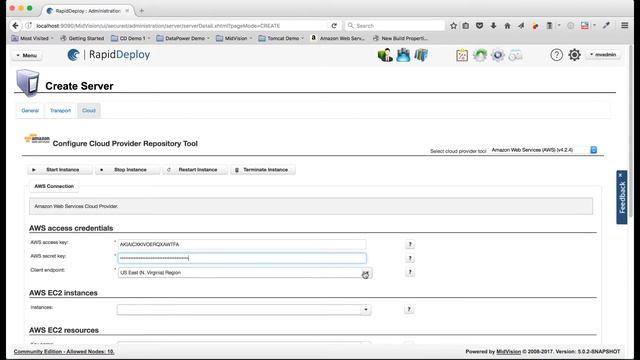Focus the AWS access key field
The image size is (640, 360).
pyautogui.click(x=242, y=244)
